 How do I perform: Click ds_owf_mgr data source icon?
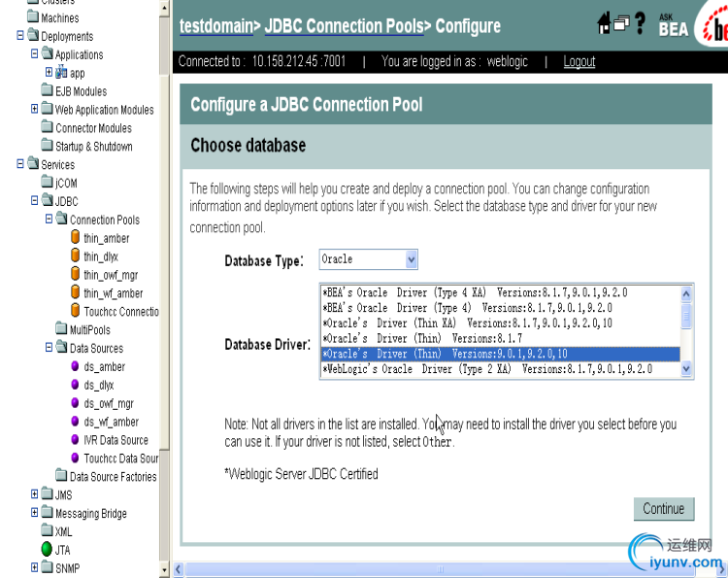(75, 402)
